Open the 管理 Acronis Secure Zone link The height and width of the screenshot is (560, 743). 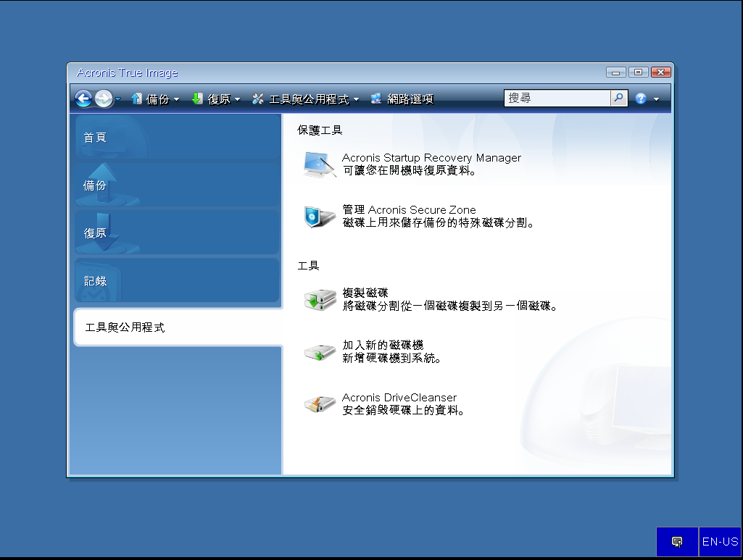tap(409, 210)
